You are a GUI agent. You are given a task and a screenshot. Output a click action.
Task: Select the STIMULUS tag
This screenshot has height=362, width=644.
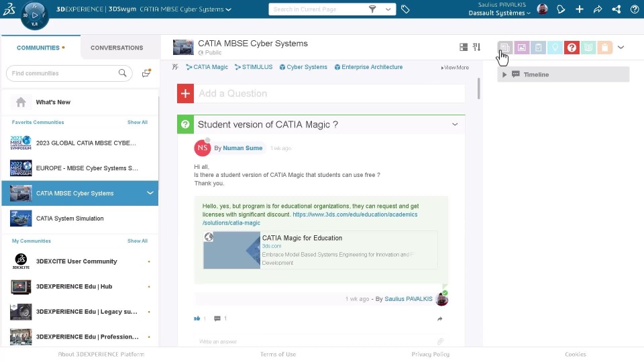(254, 67)
